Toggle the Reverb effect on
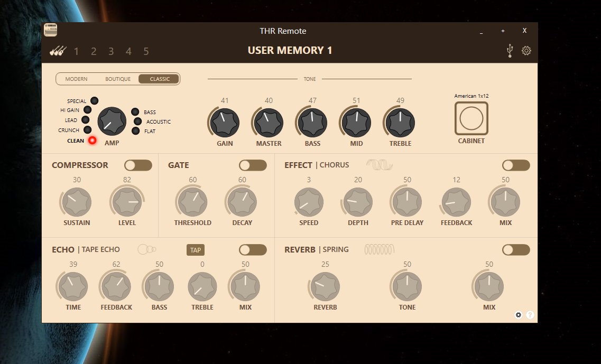 516,249
